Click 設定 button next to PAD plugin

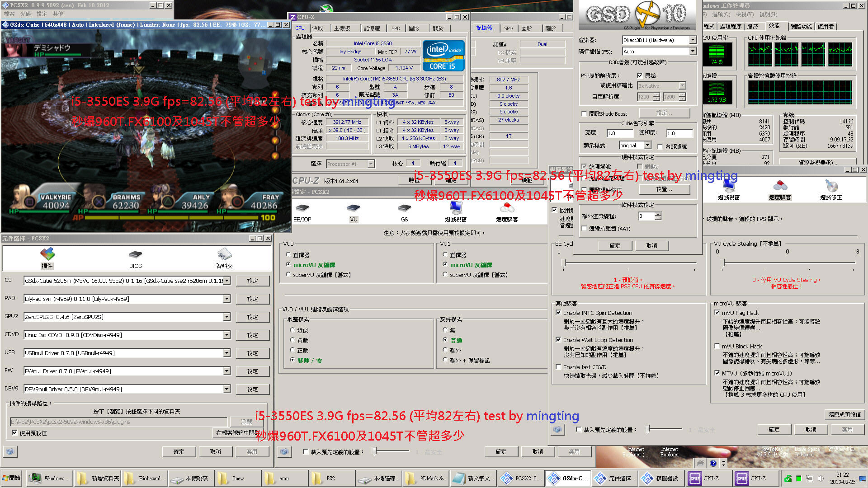(252, 299)
